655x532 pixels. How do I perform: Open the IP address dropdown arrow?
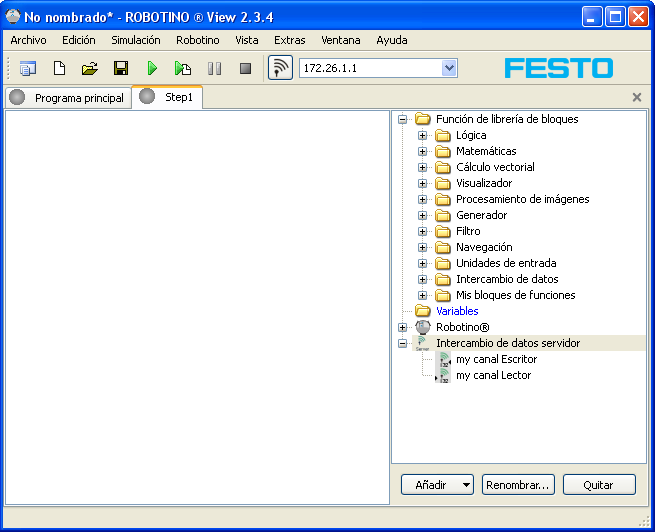[x=449, y=68]
